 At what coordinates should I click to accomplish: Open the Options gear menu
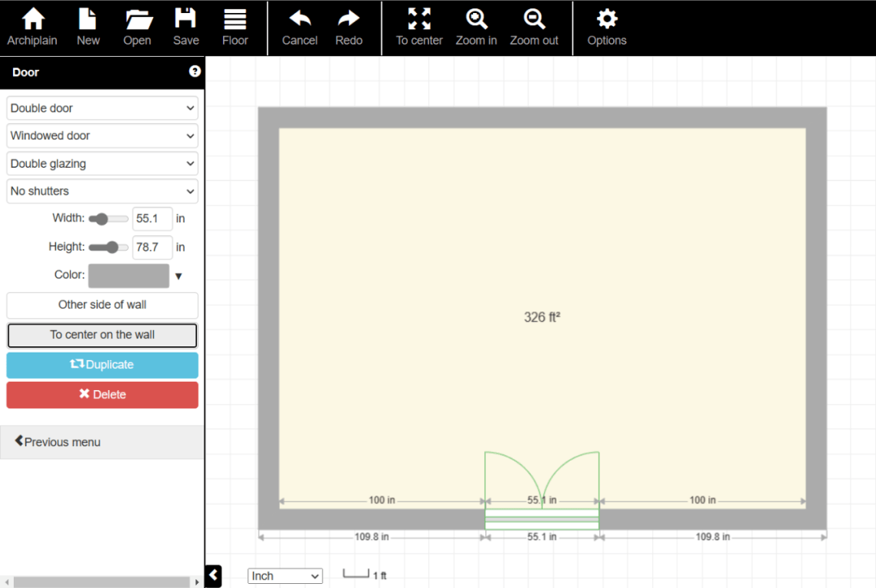[607, 19]
